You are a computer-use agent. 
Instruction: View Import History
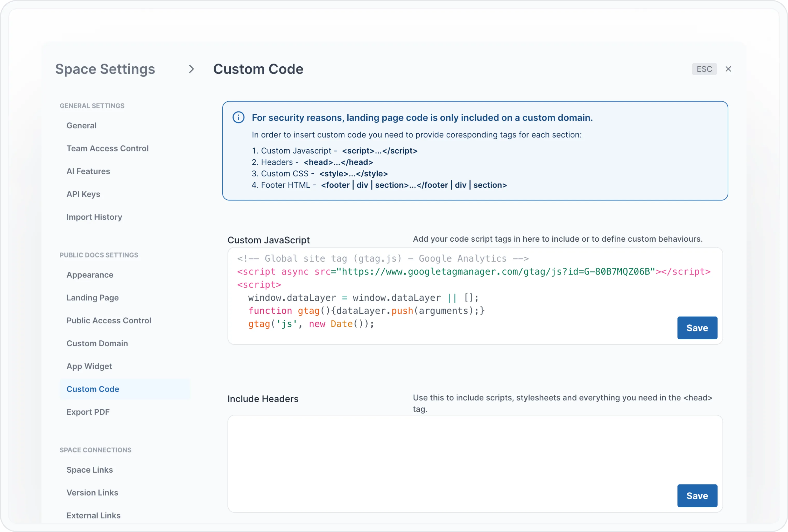(x=94, y=217)
